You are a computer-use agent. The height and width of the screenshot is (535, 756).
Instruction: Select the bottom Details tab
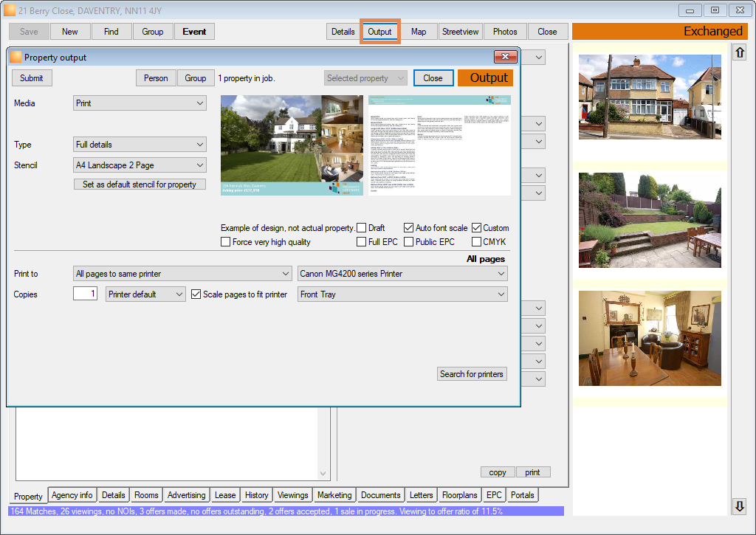[113, 495]
